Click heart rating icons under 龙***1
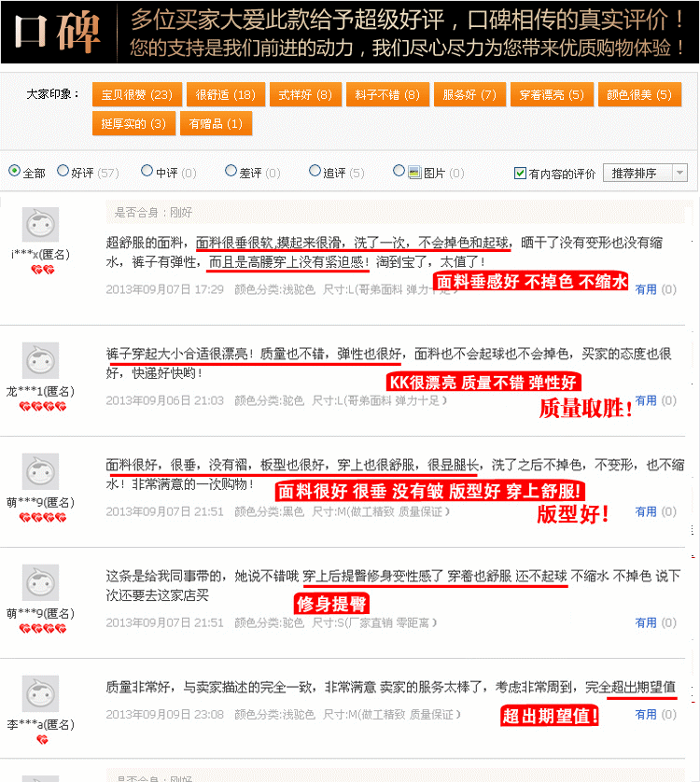The image size is (700, 782). (42, 407)
